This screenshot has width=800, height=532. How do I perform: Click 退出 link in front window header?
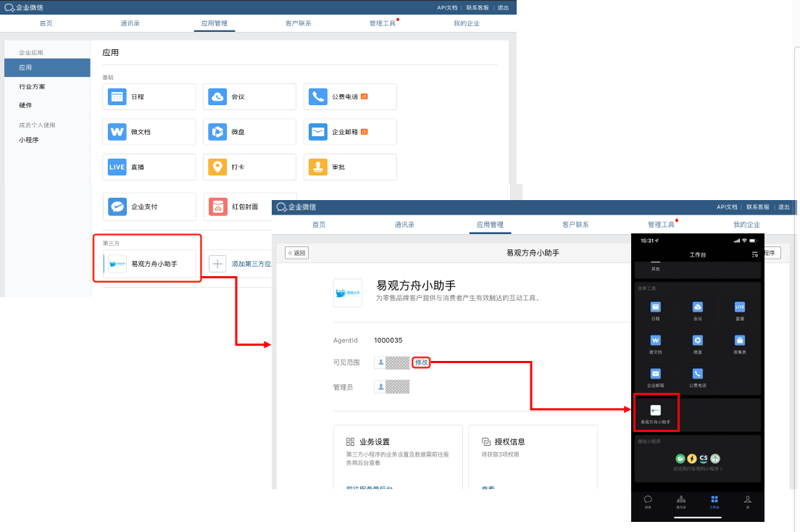pyautogui.click(x=784, y=207)
